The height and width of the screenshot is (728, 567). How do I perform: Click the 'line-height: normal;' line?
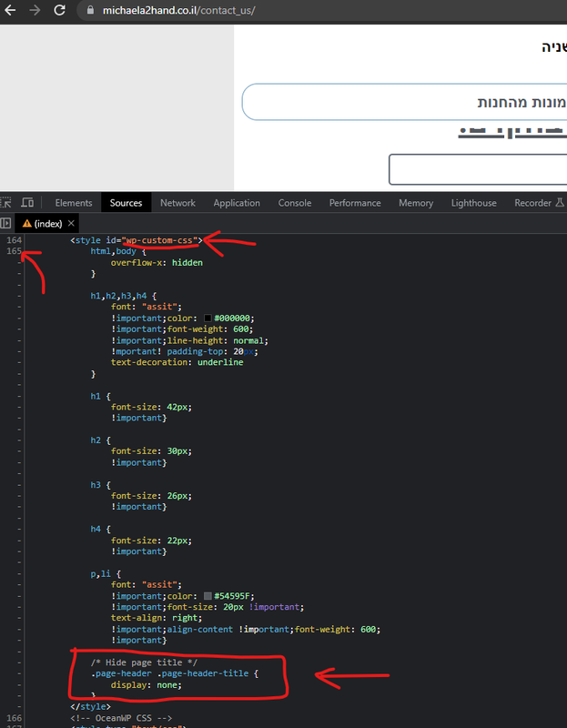point(218,340)
